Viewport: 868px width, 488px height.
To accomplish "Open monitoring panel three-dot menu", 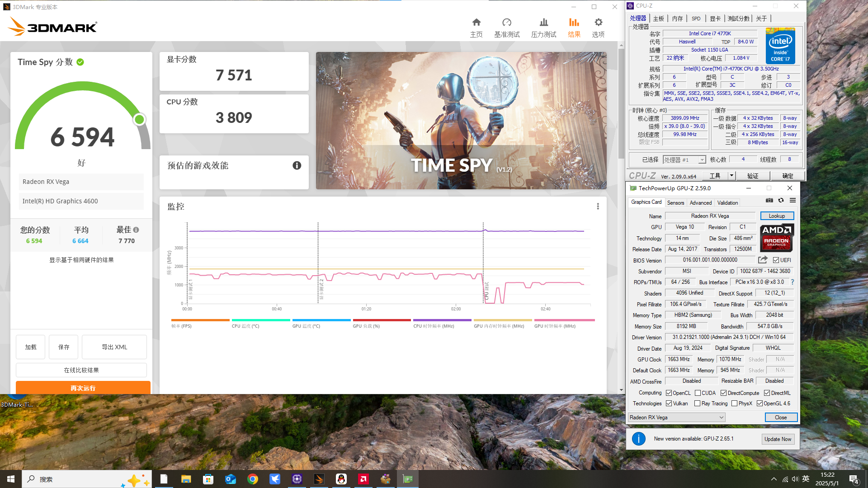I will 598,206.
